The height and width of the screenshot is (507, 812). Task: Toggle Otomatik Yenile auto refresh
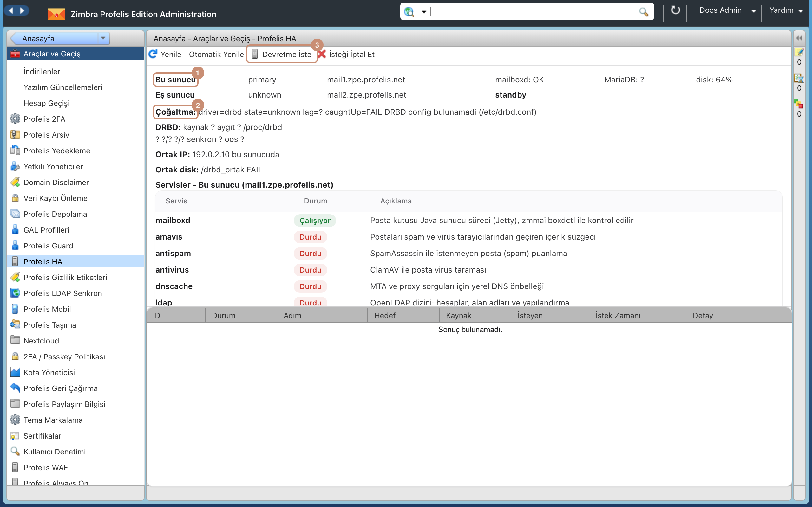point(216,54)
